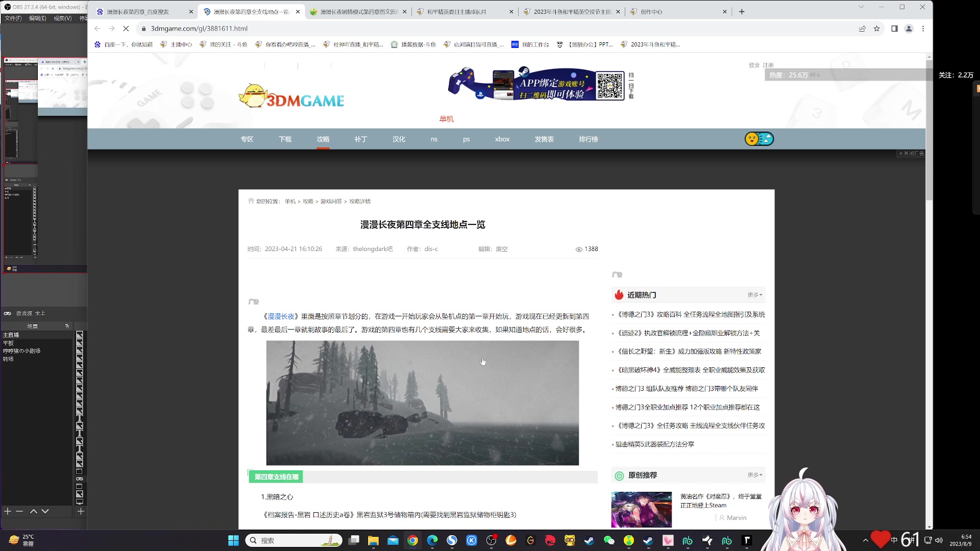Bookmark this page via the star icon
Image resolution: width=980 pixels, height=551 pixels.
pos(877,29)
